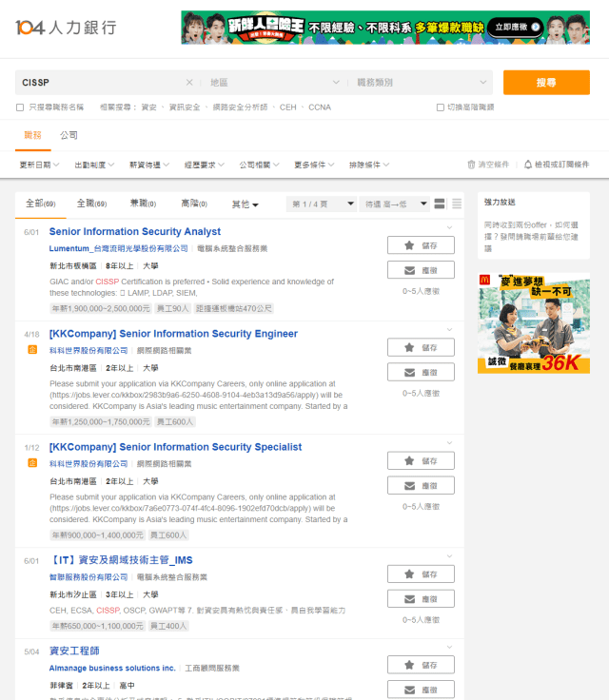
Task: Click the 104人力銀行 logo
Action: (66, 28)
